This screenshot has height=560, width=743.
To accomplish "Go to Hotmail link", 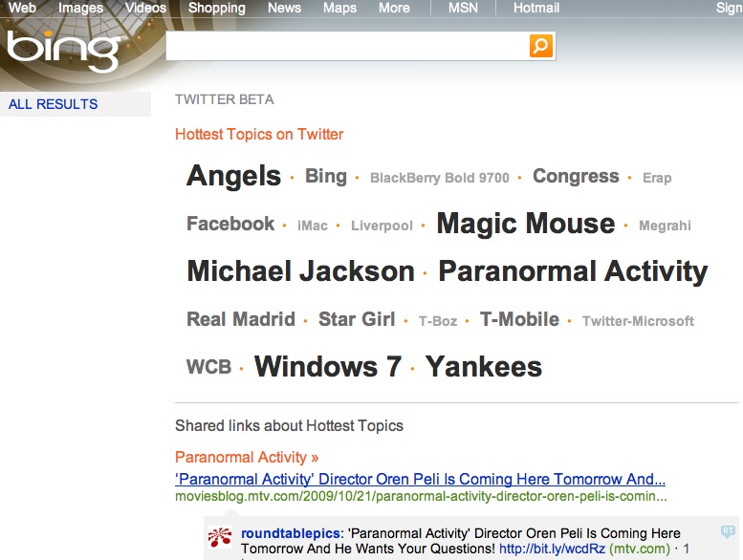I will pyautogui.click(x=536, y=8).
